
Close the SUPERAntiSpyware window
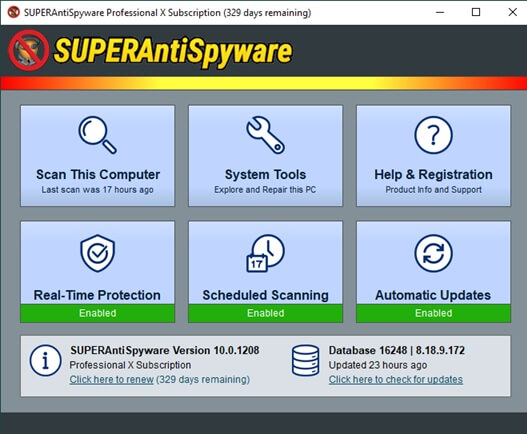coord(512,12)
